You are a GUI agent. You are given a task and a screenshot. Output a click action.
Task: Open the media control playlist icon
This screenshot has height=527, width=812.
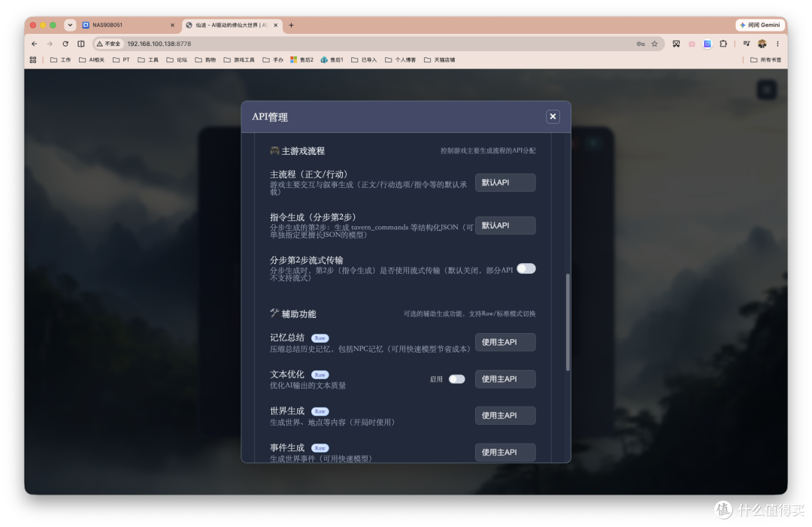click(747, 44)
